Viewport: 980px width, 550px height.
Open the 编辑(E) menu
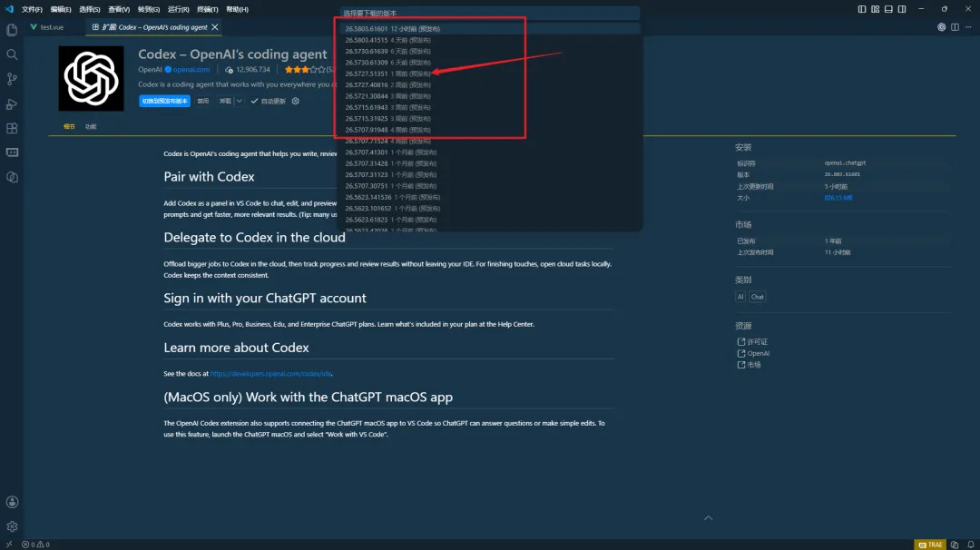(x=61, y=9)
